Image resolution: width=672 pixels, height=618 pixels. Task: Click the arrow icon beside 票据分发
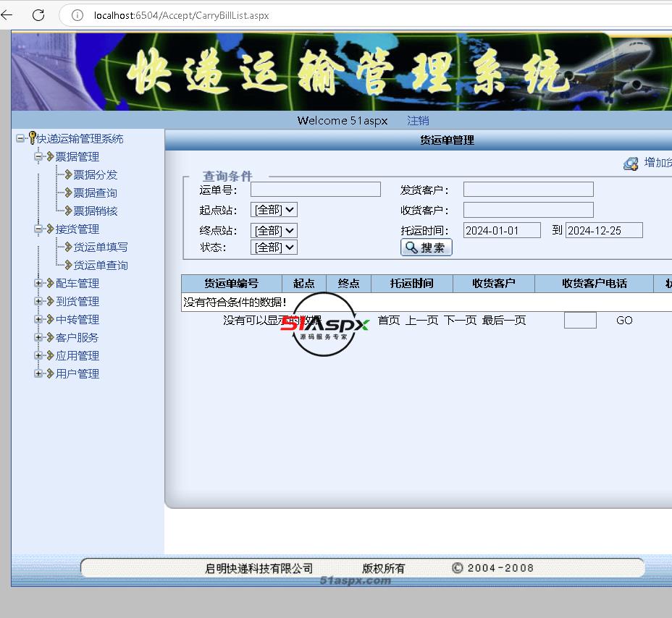pos(68,174)
